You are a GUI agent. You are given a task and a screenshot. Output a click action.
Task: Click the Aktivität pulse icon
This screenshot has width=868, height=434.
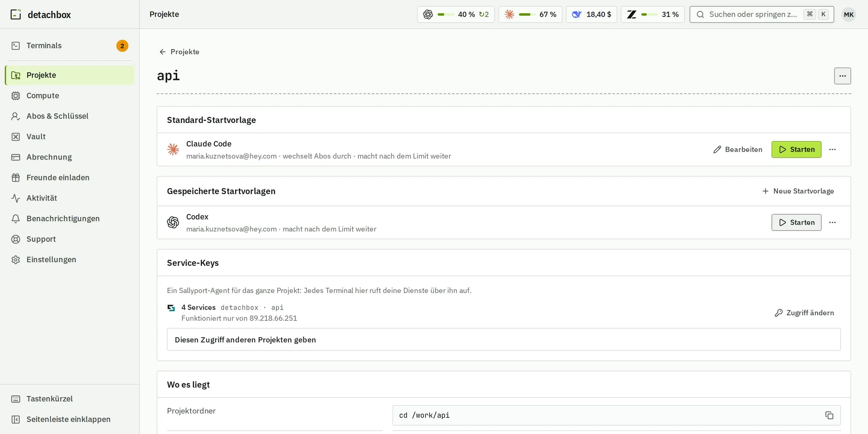click(x=16, y=198)
